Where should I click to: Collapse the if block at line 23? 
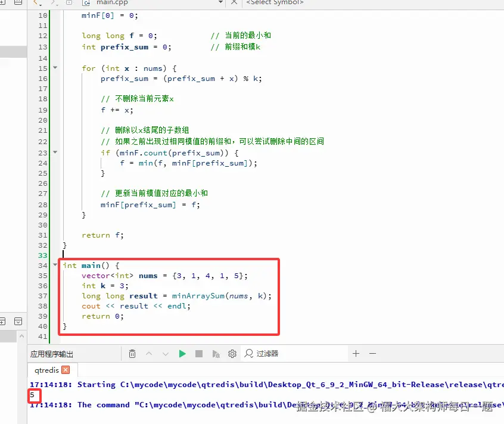[55, 152]
